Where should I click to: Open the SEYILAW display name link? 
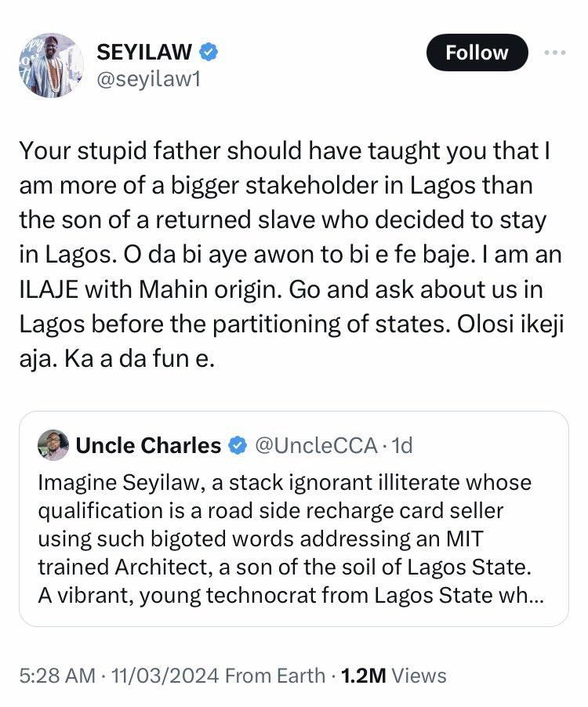point(143,53)
